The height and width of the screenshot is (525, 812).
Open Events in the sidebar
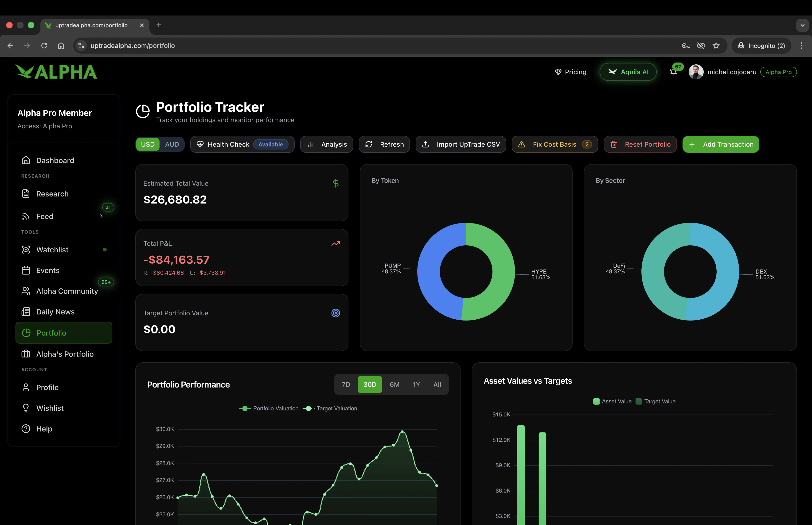(x=64, y=270)
